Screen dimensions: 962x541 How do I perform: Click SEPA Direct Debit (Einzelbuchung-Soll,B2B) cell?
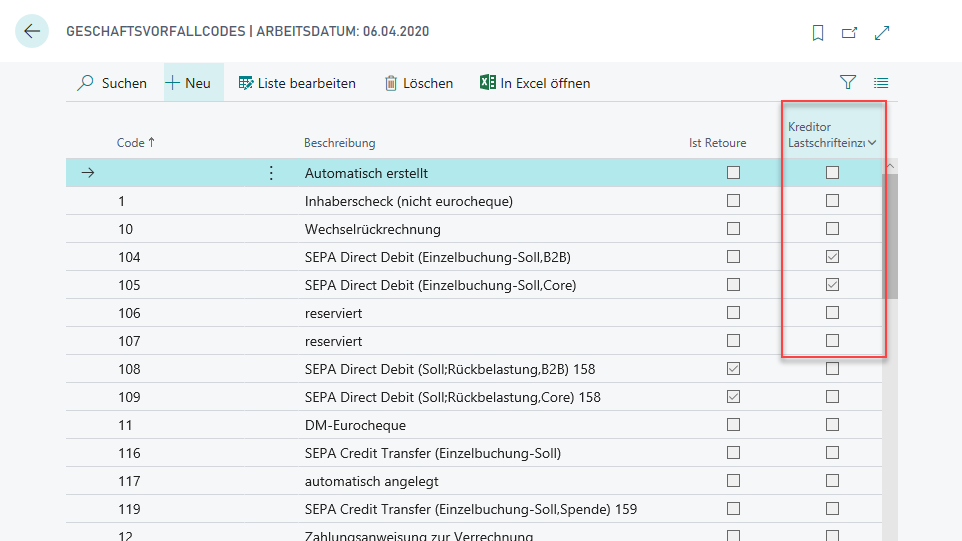click(x=437, y=257)
